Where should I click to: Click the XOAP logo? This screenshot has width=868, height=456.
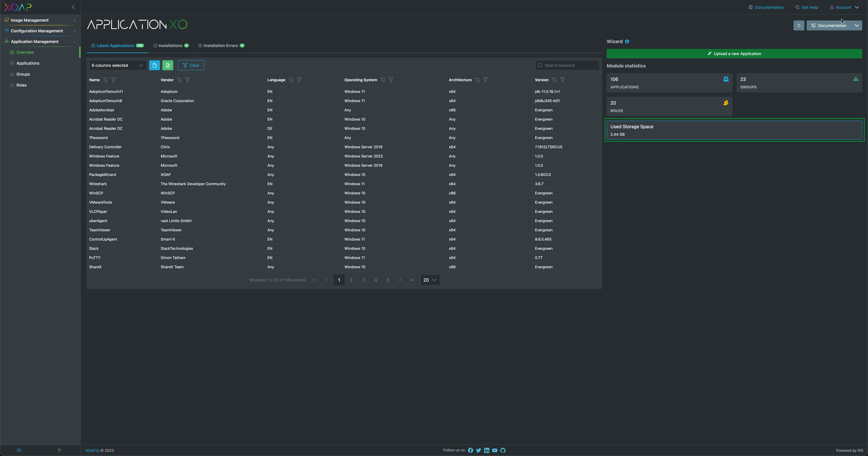coord(18,7)
